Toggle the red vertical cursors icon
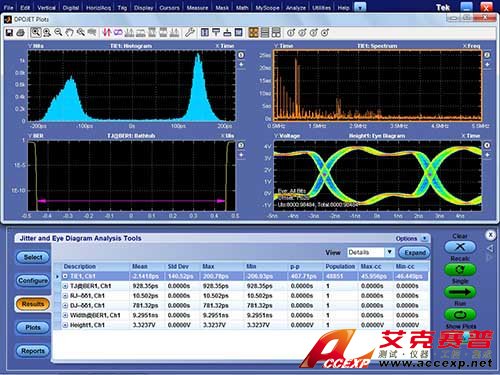 point(107,32)
